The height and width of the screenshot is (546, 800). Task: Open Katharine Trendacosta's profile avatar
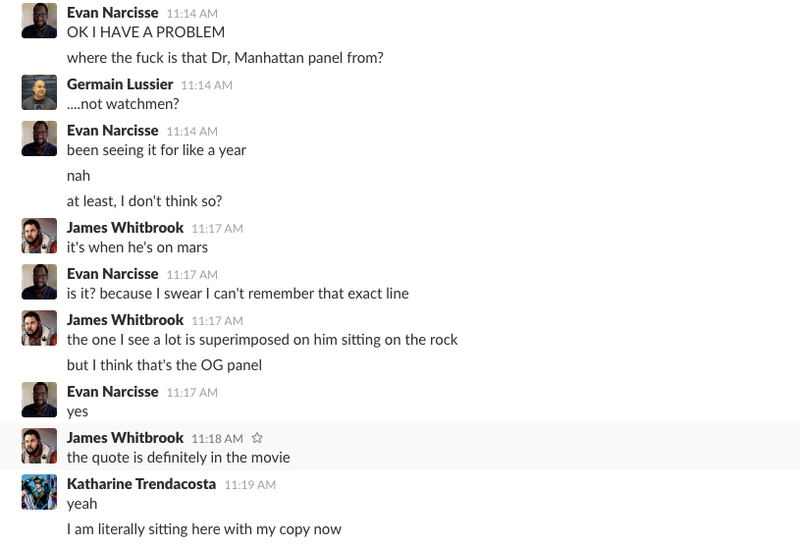[x=39, y=492]
